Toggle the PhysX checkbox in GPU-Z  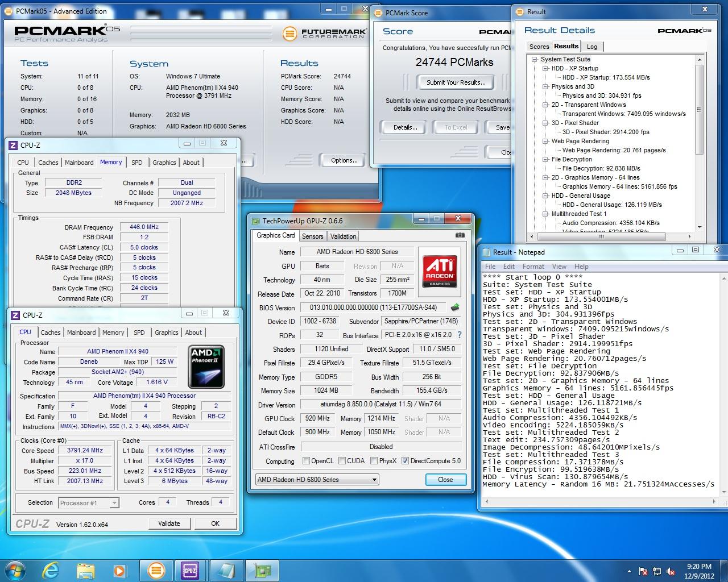(x=374, y=461)
